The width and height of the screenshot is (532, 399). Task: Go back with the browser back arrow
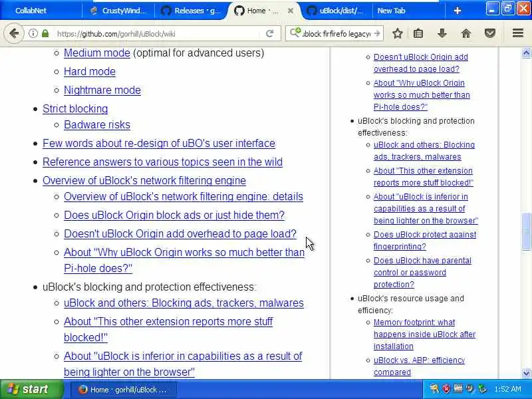click(x=14, y=34)
